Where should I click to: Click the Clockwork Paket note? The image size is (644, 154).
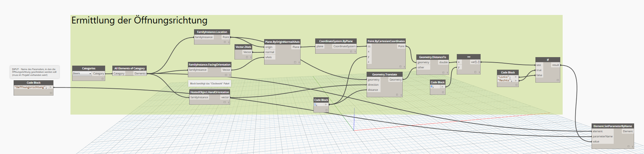[210, 83]
